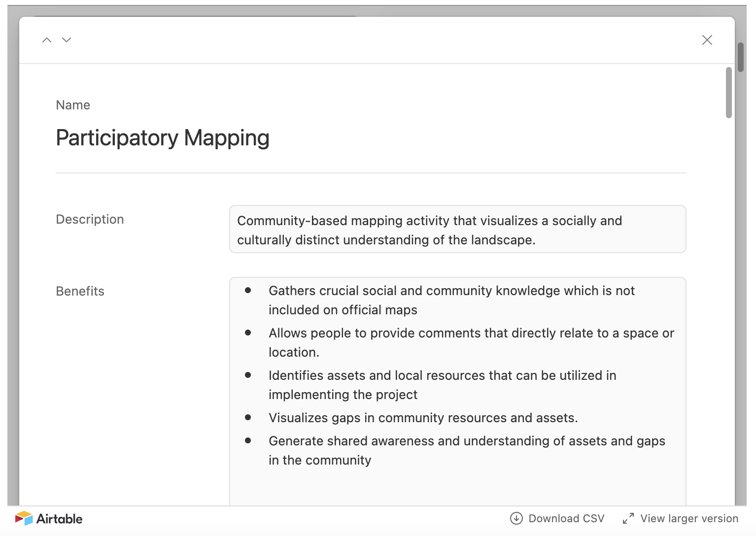Click the Airtable wordmark text
756x536 pixels.
[x=59, y=519]
